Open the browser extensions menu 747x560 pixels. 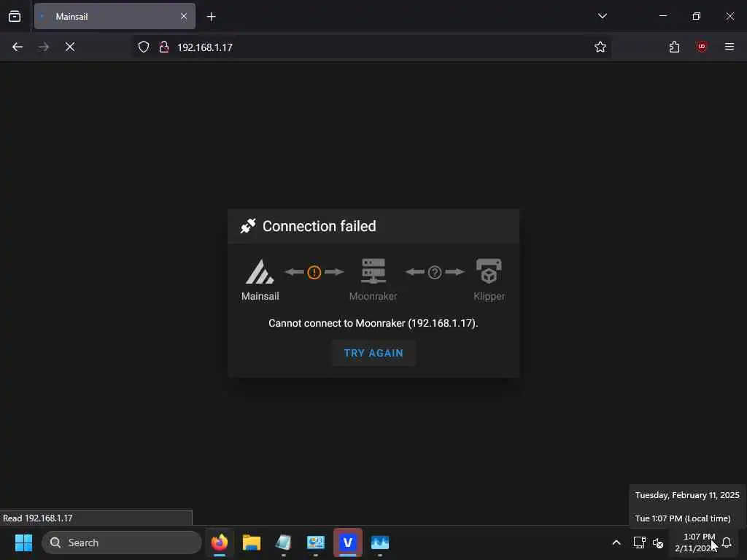coord(674,47)
